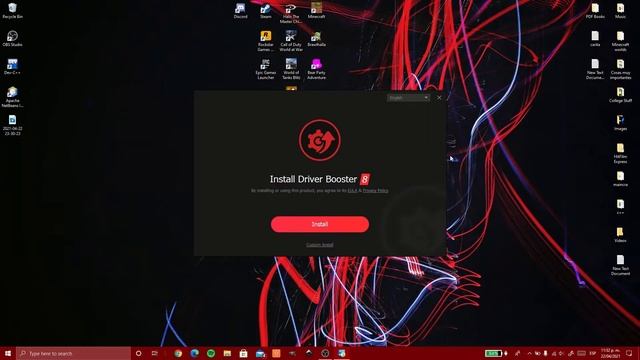
Task: Open Cortana circle in taskbar
Action: tap(138, 353)
